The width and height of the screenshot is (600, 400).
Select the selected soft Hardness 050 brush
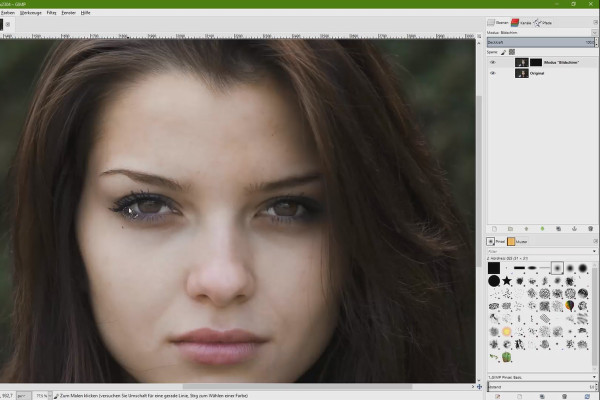(x=557, y=268)
